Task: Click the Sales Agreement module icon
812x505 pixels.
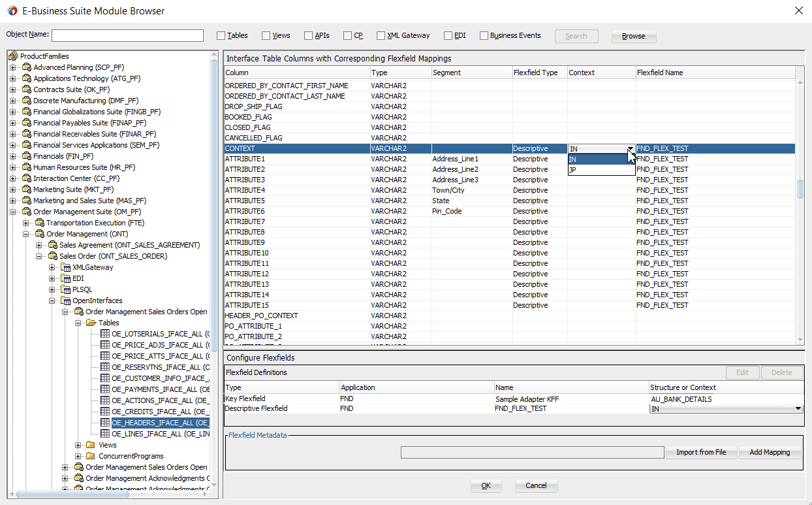Action: tap(53, 245)
